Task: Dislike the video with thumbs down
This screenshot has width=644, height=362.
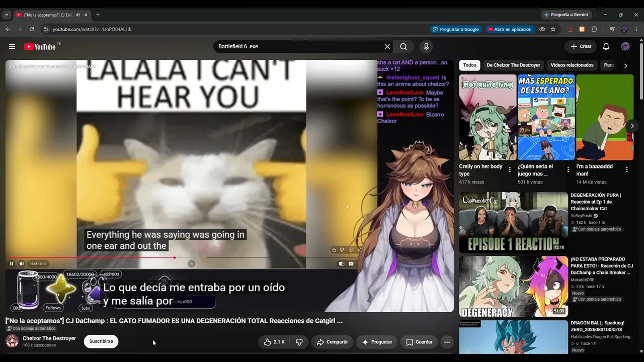Action: coord(299,342)
